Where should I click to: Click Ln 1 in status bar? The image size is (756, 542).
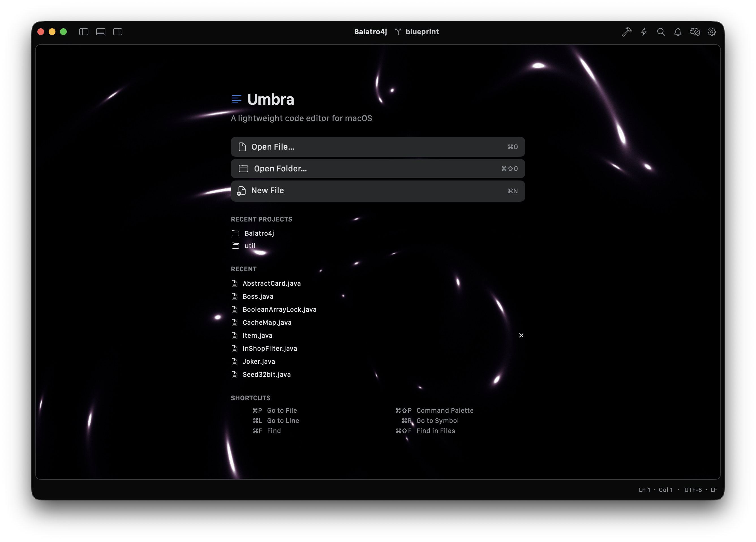tap(644, 490)
